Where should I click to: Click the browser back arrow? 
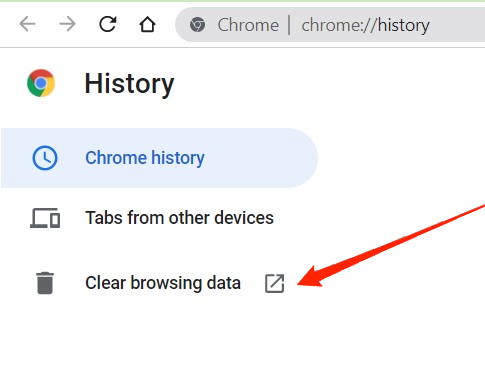27,24
